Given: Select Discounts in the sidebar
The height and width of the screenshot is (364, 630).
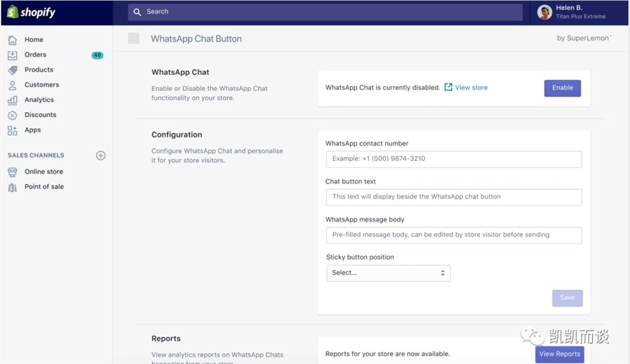Looking at the screenshot, I should [40, 115].
